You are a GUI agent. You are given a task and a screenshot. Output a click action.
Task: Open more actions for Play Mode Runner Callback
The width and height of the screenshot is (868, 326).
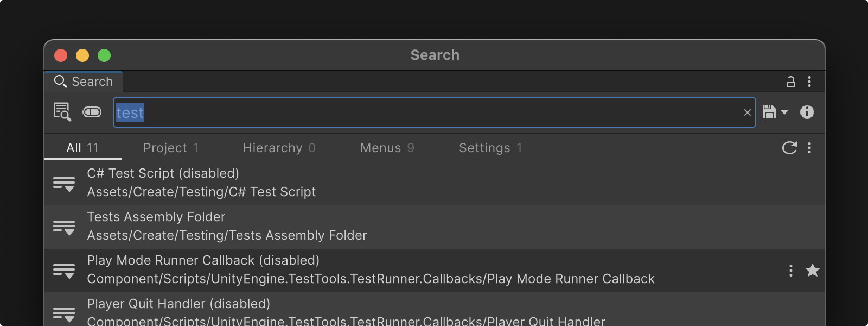791,270
